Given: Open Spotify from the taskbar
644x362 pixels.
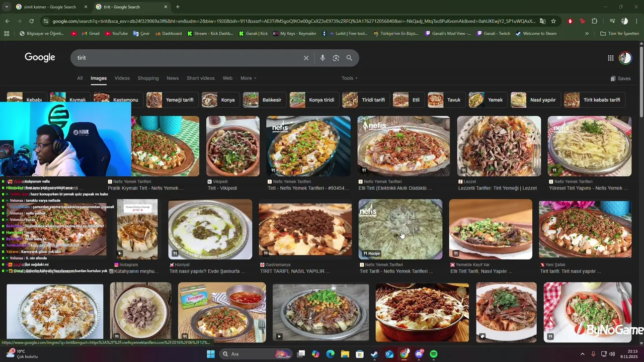Looking at the screenshot, I should click(x=434, y=354).
